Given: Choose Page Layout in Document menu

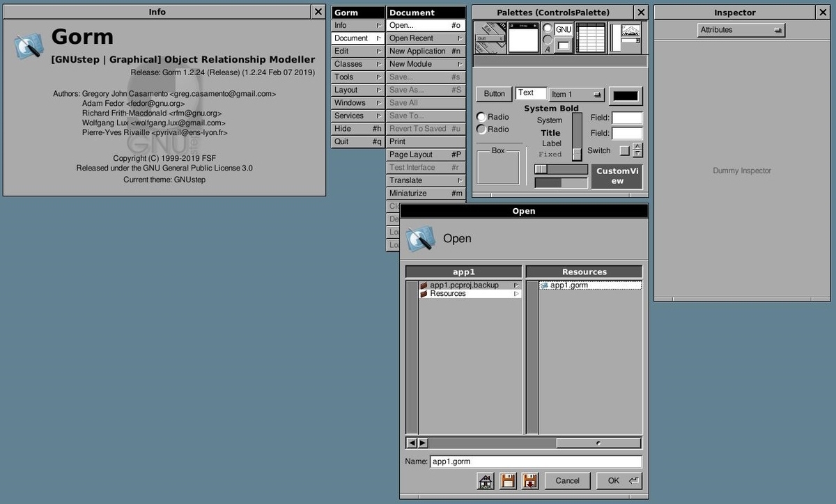Looking at the screenshot, I should [x=426, y=155].
